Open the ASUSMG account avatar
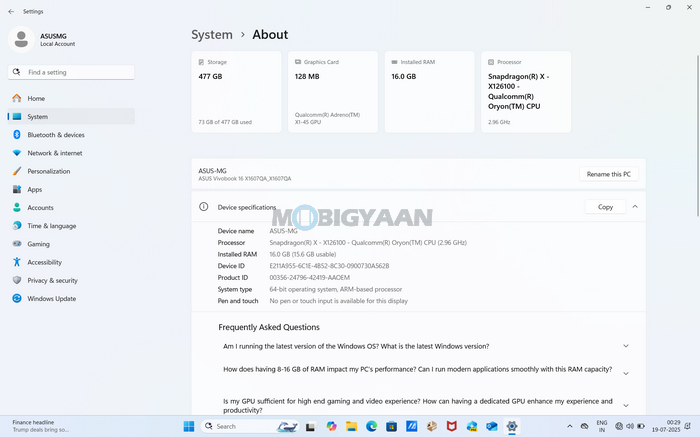 21,39
